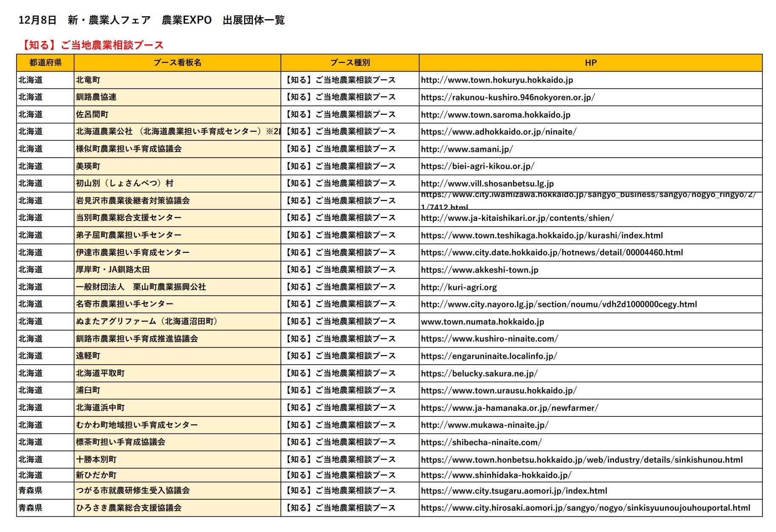Open the kuri-agri.org homepage link
The height and width of the screenshot is (532, 776).
(x=460, y=287)
